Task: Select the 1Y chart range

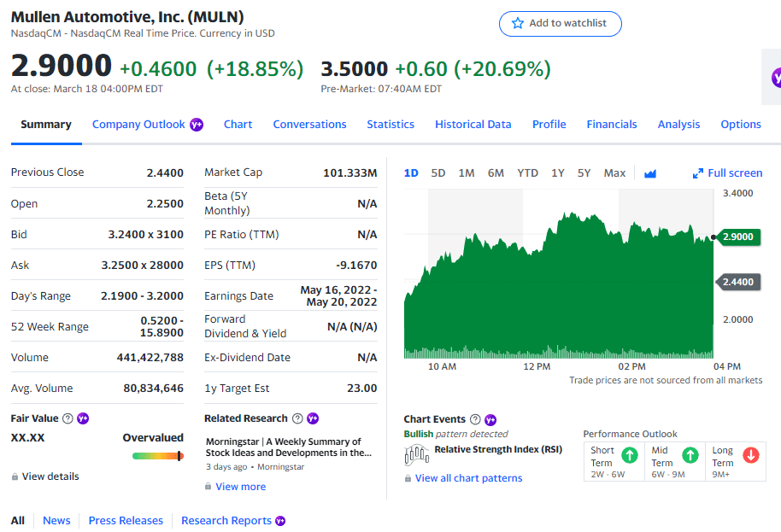Action: 558,173
